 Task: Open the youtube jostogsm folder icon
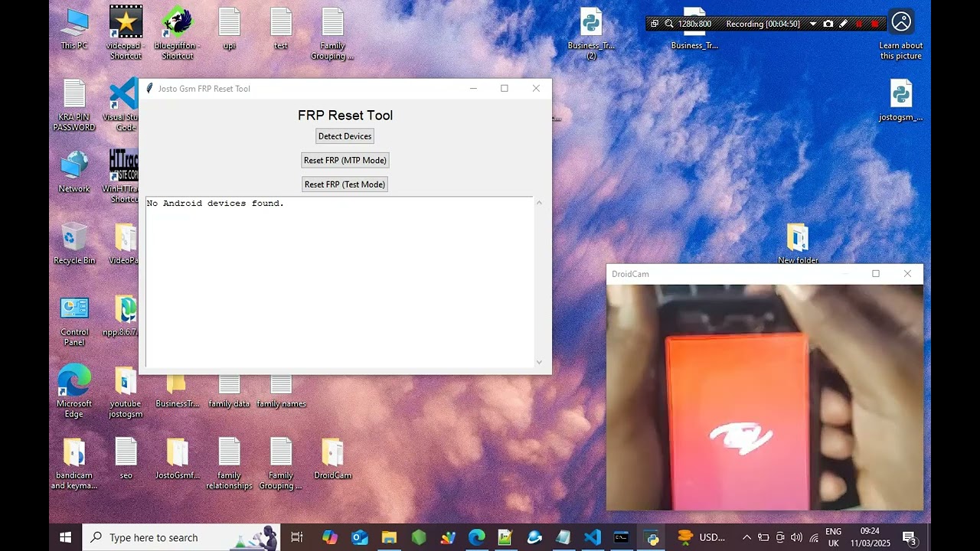click(x=126, y=391)
